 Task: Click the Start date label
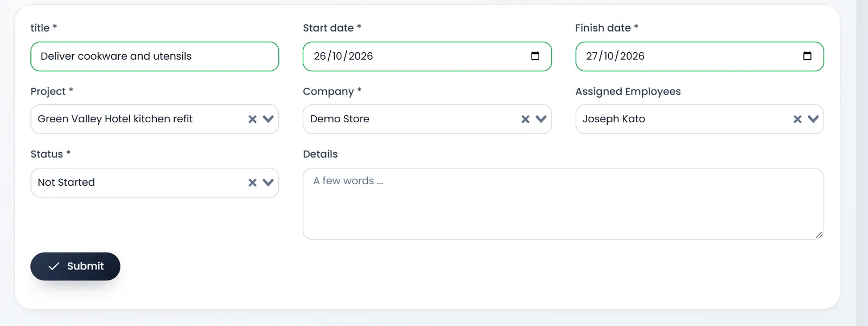pyautogui.click(x=332, y=28)
